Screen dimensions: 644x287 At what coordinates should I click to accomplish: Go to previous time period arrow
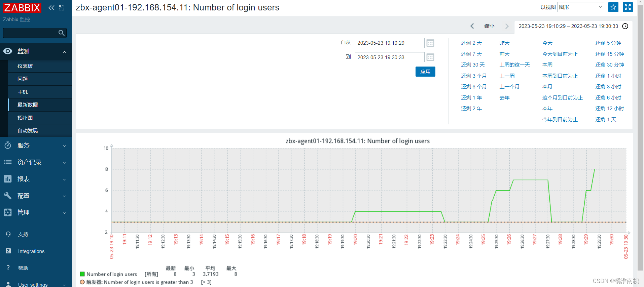pos(472,26)
